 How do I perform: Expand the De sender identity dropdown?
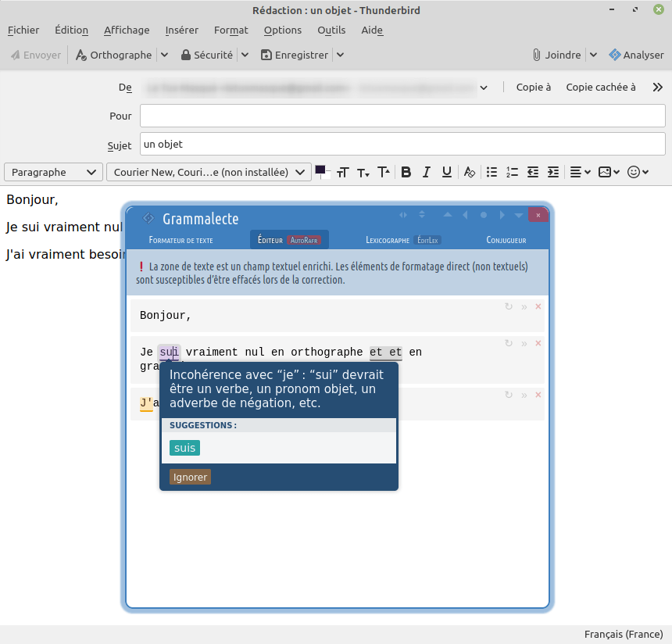[484, 88]
